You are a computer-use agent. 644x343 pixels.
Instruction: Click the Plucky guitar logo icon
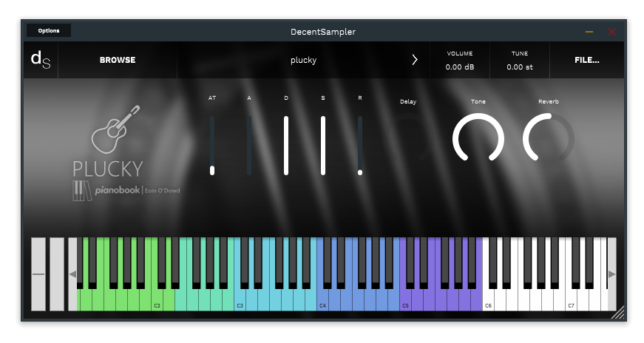tap(115, 129)
